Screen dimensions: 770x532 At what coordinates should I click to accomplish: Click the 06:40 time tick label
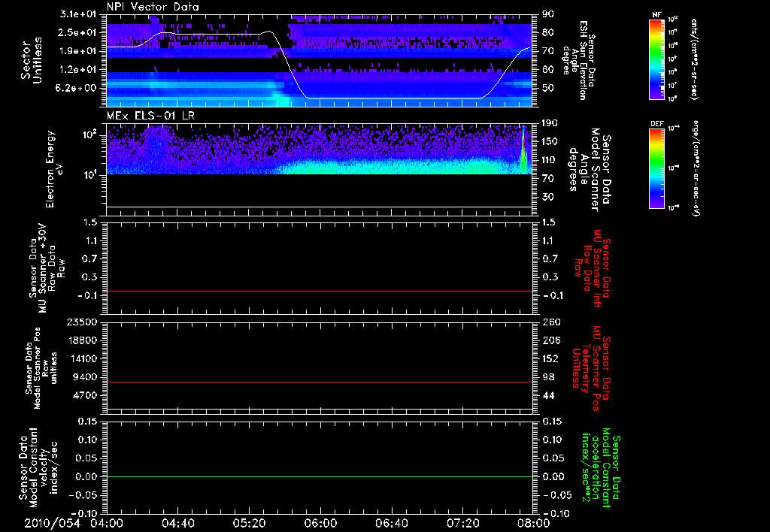click(391, 523)
